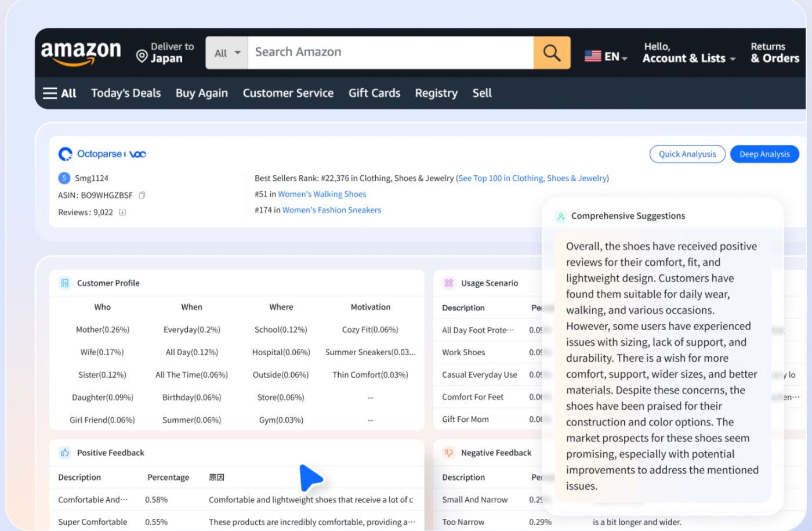Click the Amazon logo
The height and width of the screenshot is (531, 812).
pyautogui.click(x=81, y=53)
